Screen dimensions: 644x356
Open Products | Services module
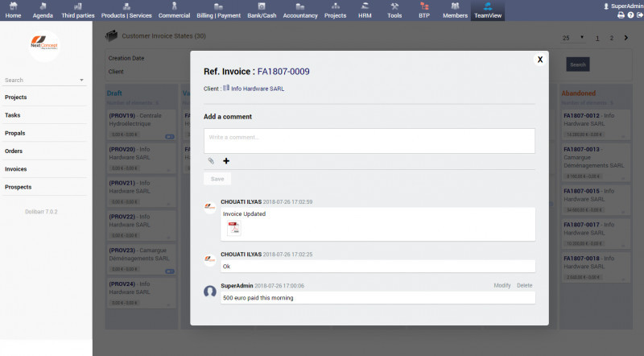coord(126,10)
